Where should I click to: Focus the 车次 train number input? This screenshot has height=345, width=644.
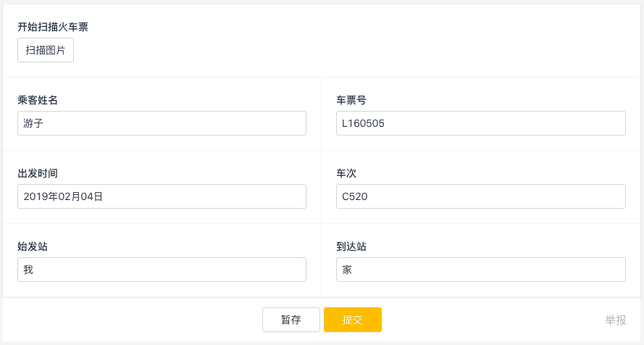coord(481,196)
